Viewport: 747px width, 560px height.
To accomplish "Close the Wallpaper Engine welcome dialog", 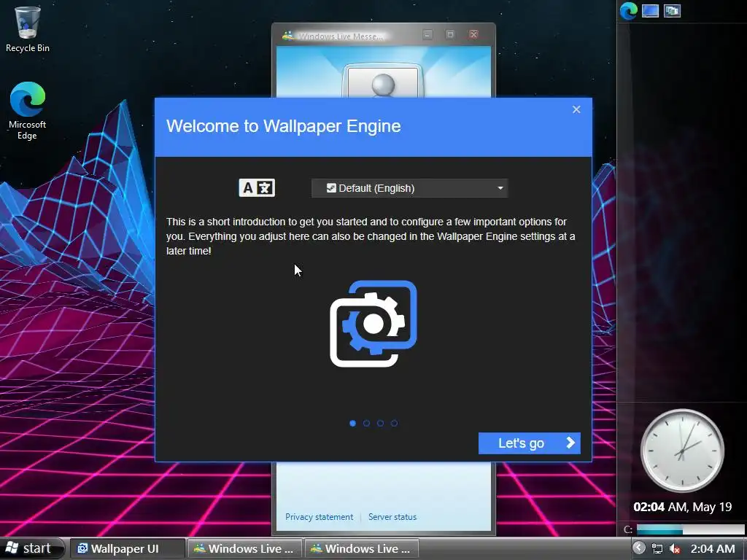I will (576, 109).
